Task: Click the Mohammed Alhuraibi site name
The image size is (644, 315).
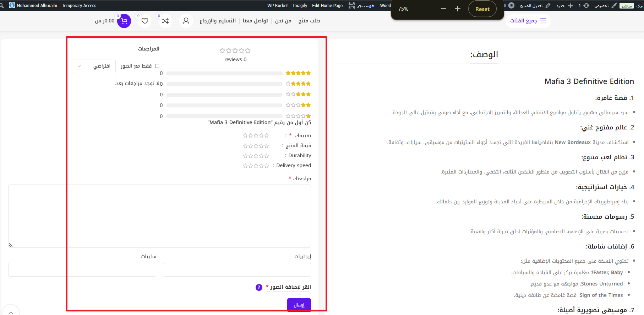Action: pos(37,5)
